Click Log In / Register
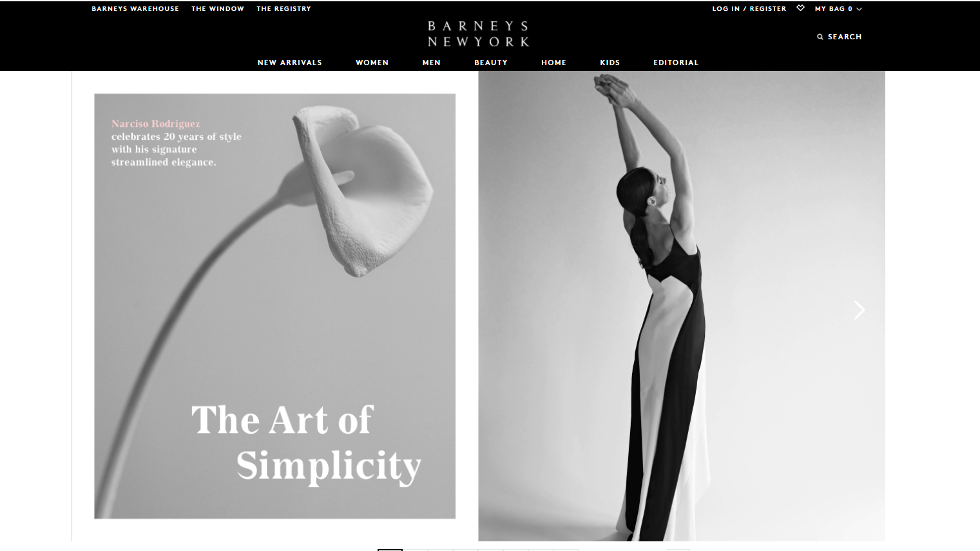Screen dimensions: 980x551 (749, 8)
